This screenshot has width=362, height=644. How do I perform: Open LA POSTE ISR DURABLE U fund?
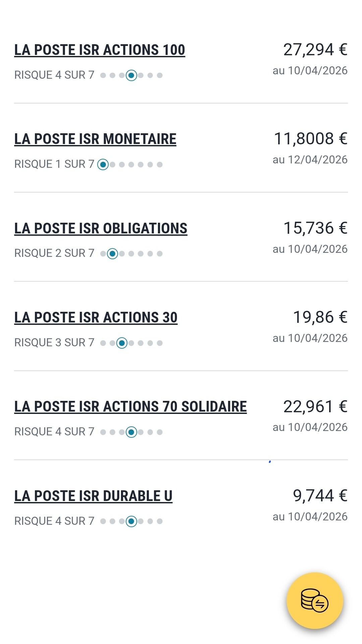click(x=93, y=496)
